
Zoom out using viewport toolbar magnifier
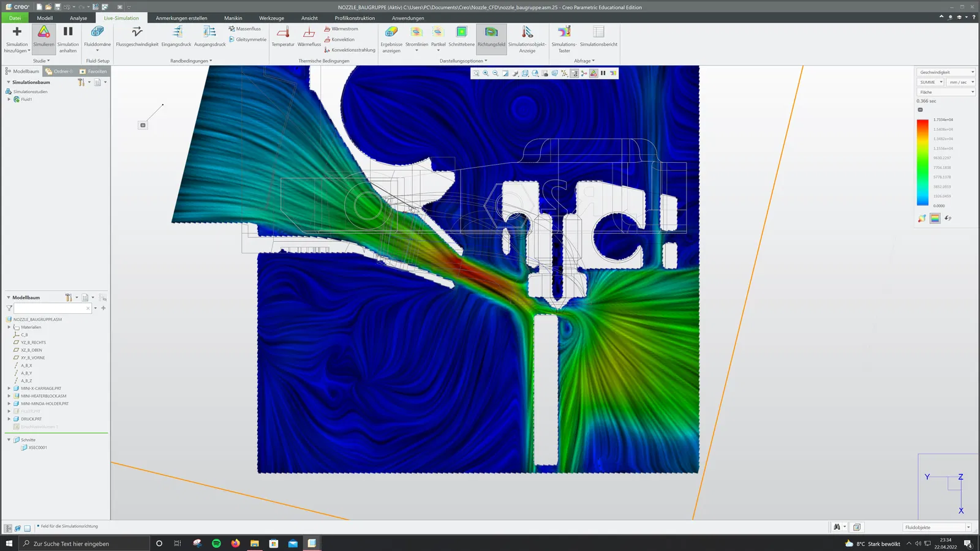tap(496, 73)
